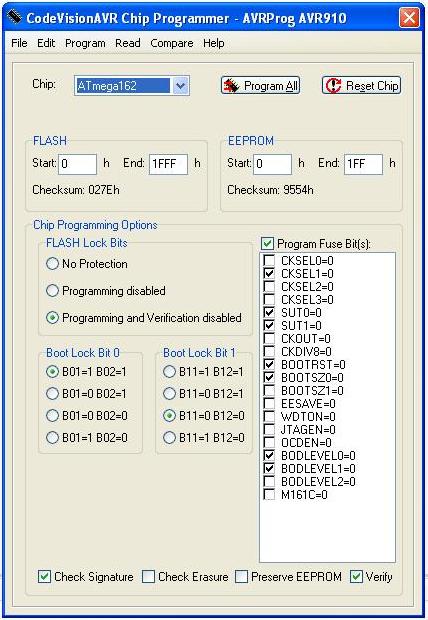Click the Reset Chip icon button
This screenshot has height=620, width=428.
point(362,85)
